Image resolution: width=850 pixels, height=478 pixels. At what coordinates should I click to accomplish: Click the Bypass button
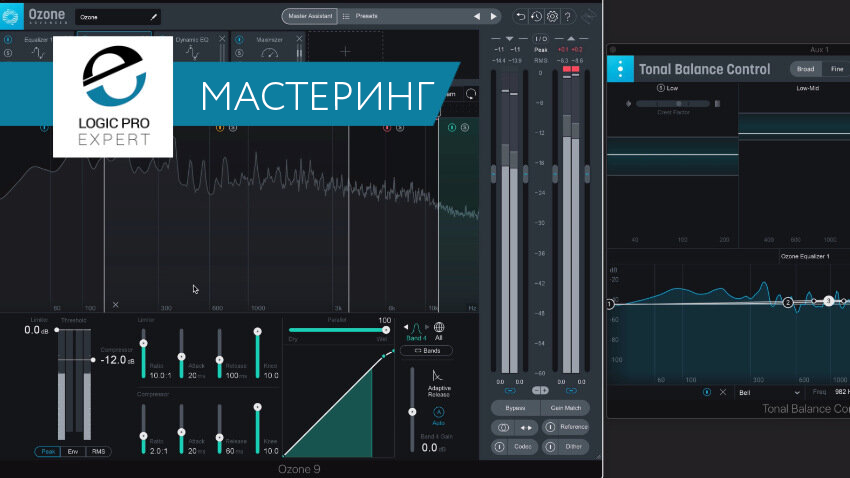click(x=515, y=408)
